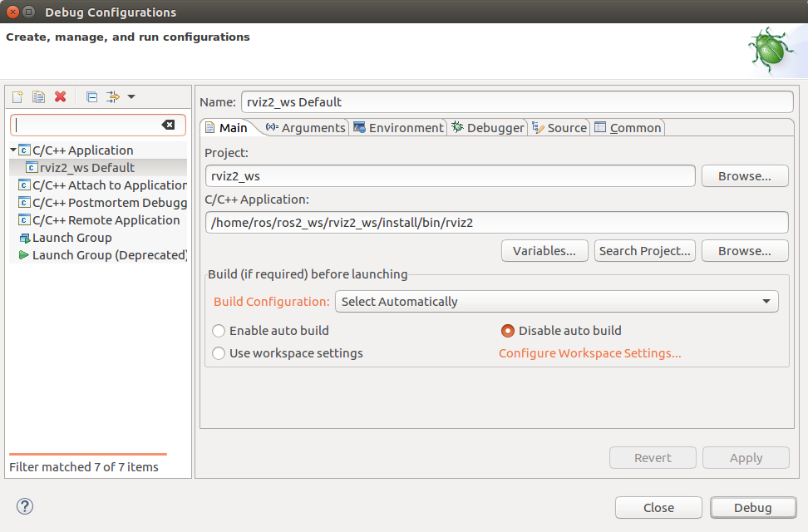Click the New launch configuration icon
808x532 pixels.
click(x=17, y=97)
